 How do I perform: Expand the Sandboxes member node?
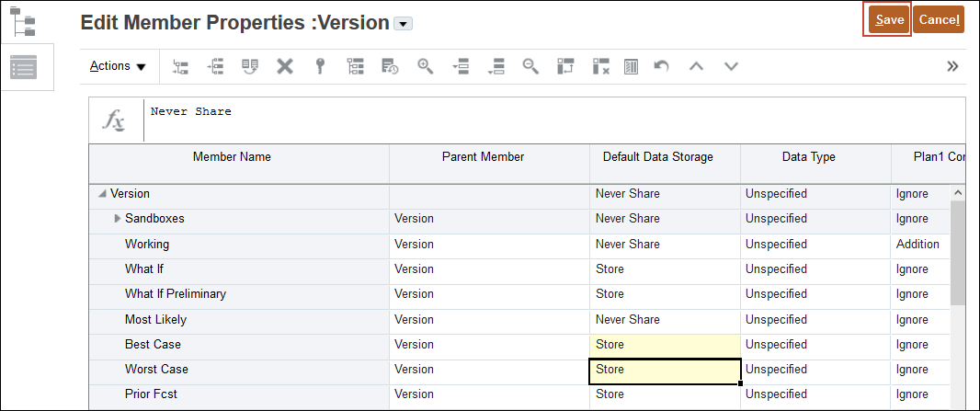(x=117, y=219)
